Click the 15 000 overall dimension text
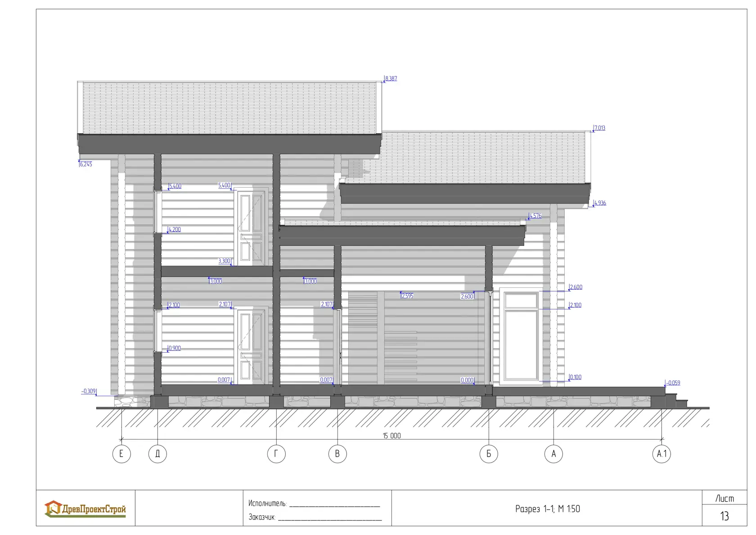The width and height of the screenshot is (756, 535). (x=391, y=435)
